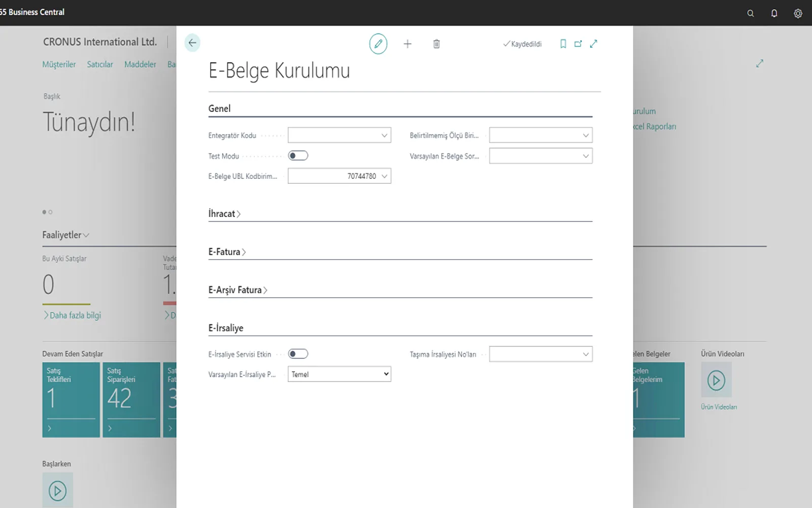Select the first headline page dot
The height and width of the screenshot is (508, 812).
tap(44, 212)
